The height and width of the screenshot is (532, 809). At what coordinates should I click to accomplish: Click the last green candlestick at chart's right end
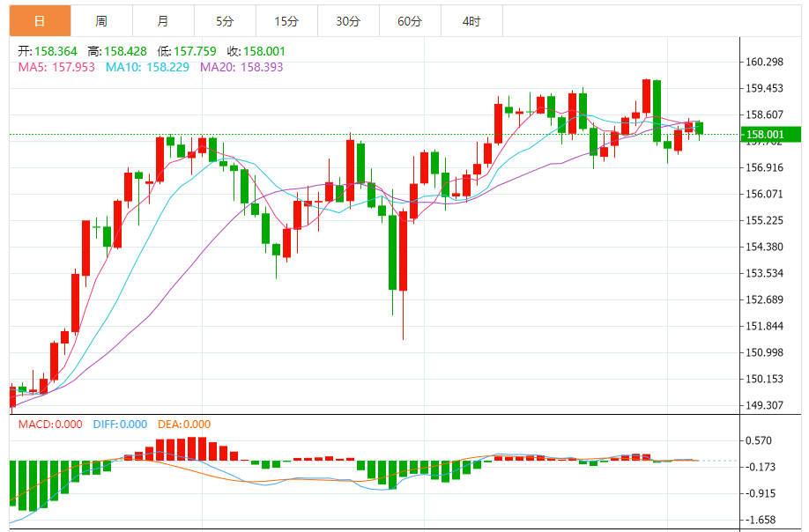pos(700,129)
